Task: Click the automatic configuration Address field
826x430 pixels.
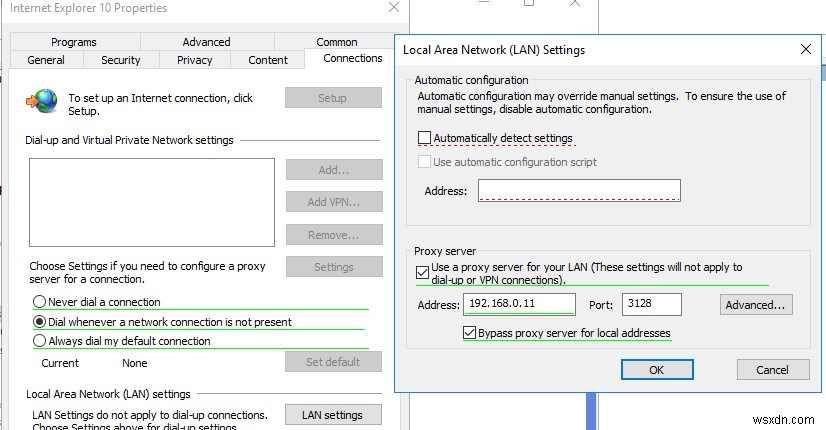Action: 579,190
